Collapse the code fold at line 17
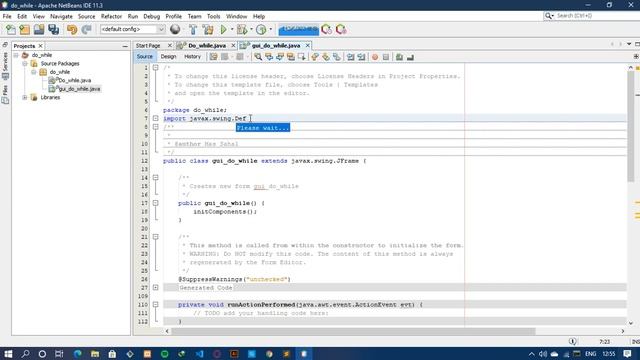 (156, 203)
